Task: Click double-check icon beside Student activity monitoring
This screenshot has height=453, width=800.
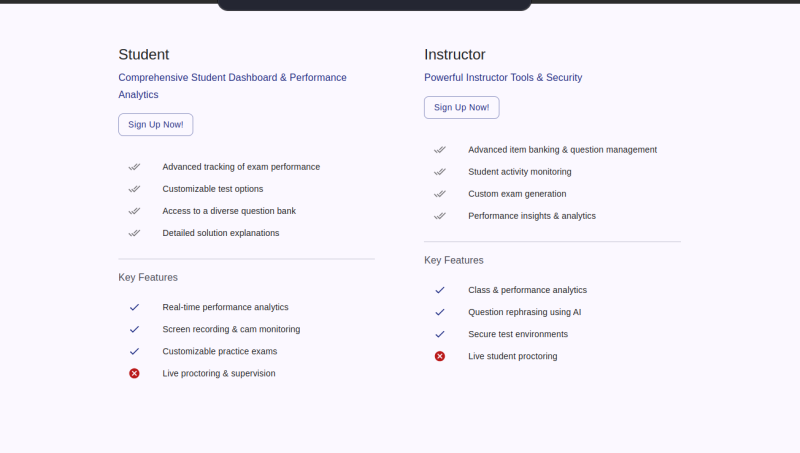Action: click(440, 171)
